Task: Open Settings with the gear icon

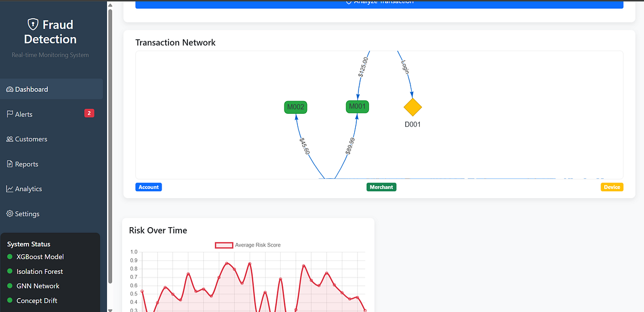Action: pyautogui.click(x=9, y=214)
